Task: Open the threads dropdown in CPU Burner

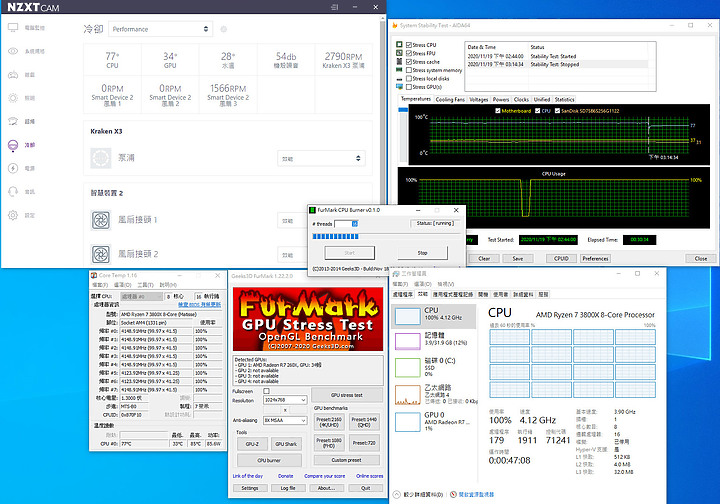Action: (x=346, y=224)
